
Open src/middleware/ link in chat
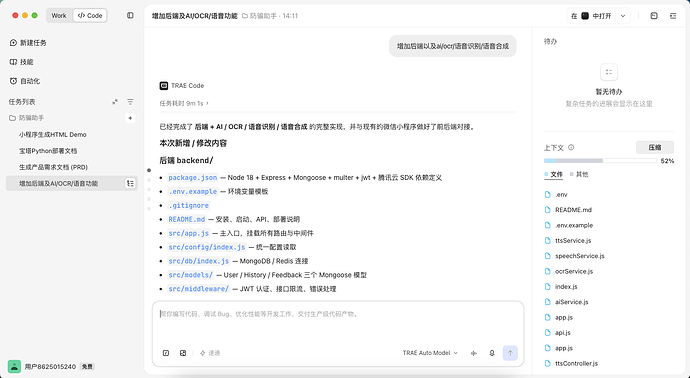click(x=199, y=289)
